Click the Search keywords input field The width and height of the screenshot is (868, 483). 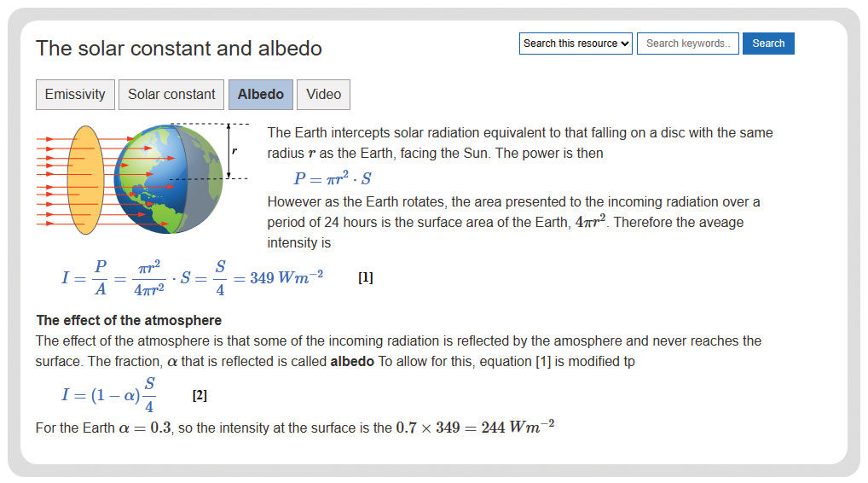click(x=688, y=44)
